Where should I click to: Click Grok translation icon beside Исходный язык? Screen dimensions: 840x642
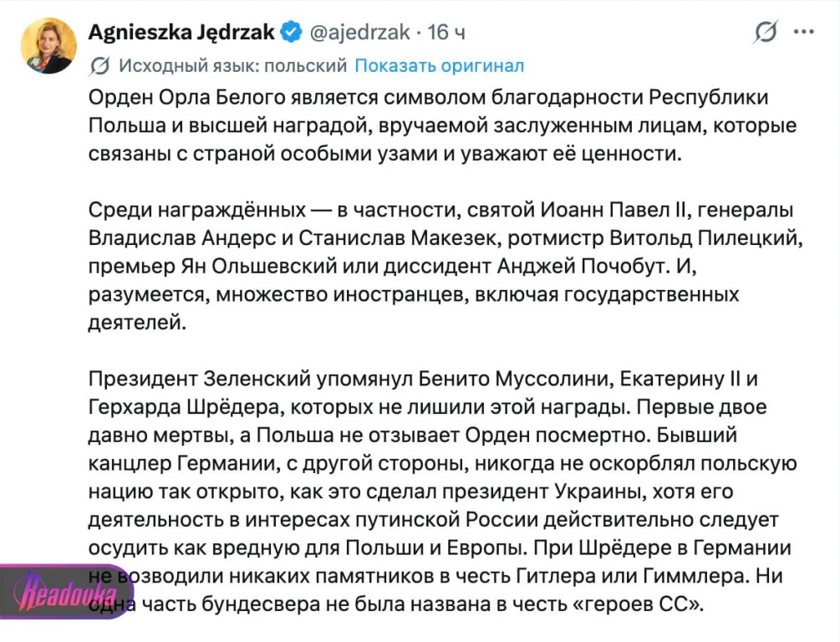99,66
